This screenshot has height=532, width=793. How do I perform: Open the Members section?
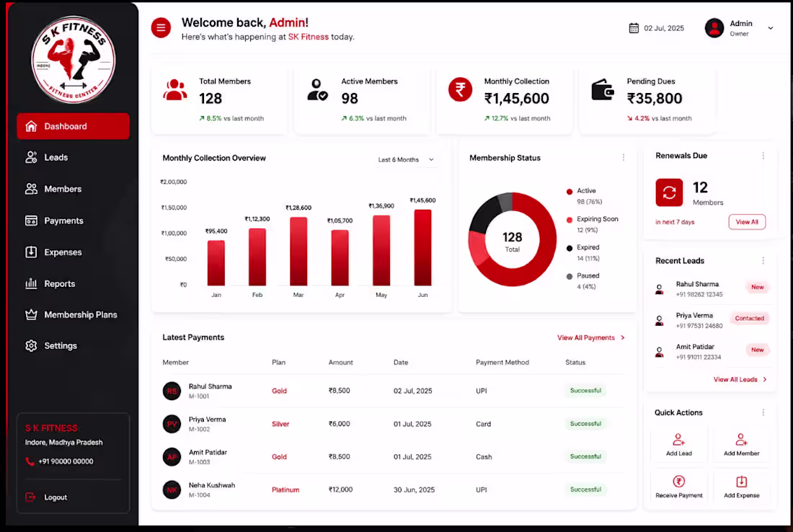tap(74, 189)
